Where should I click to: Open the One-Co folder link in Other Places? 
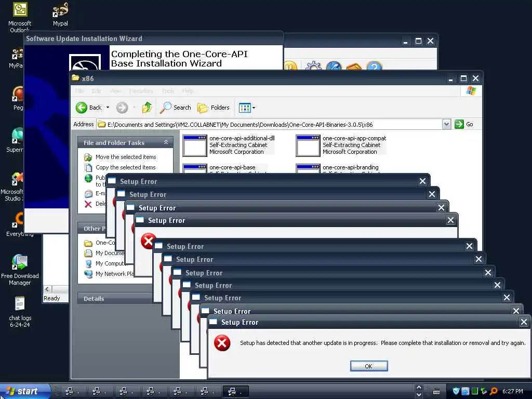105,243
